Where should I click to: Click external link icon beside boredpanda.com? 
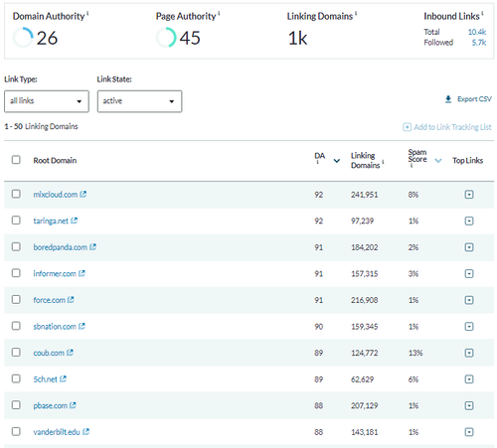coord(92,246)
